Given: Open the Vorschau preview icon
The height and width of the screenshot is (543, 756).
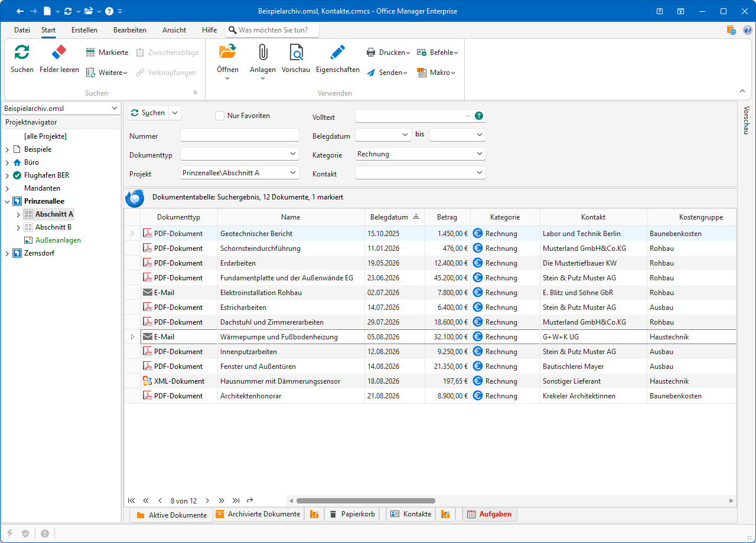Looking at the screenshot, I should (x=296, y=52).
